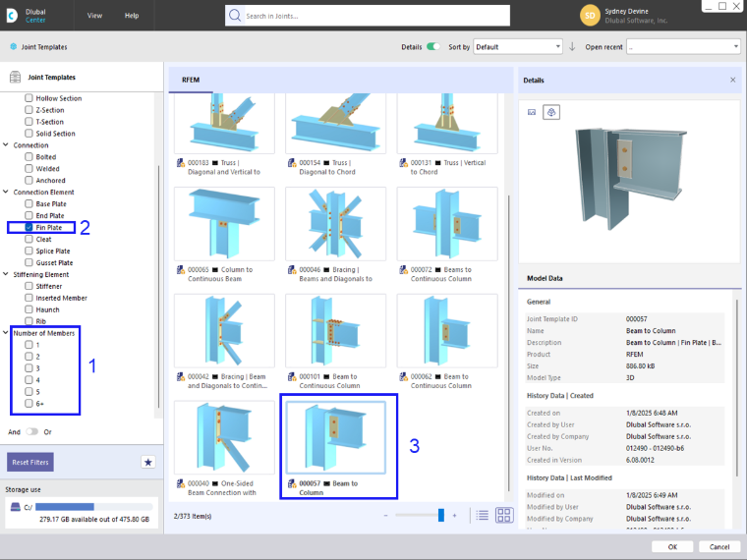Show the image preview in Details
Viewport: 747px width, 560px height.
pos(532,112)
